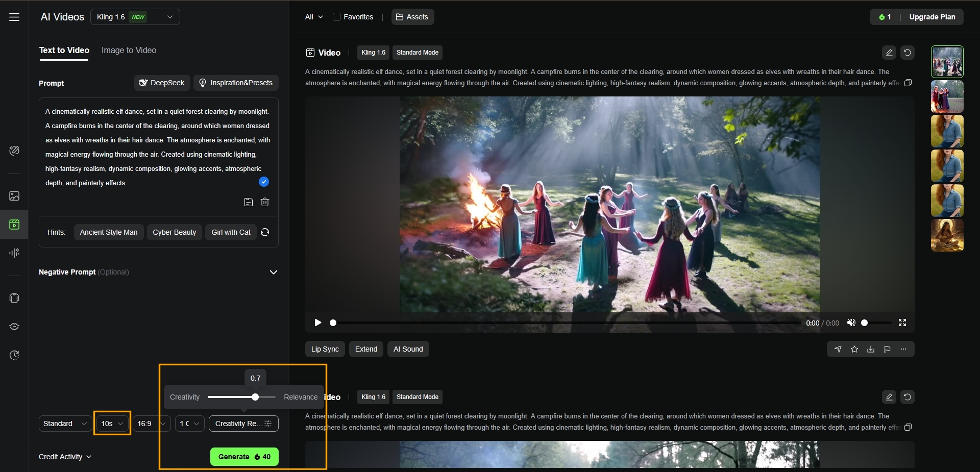The height and width of the screenshot is (472, 980).
Task: Open the AI Images section in sidebar
Action: coord(14,196)
